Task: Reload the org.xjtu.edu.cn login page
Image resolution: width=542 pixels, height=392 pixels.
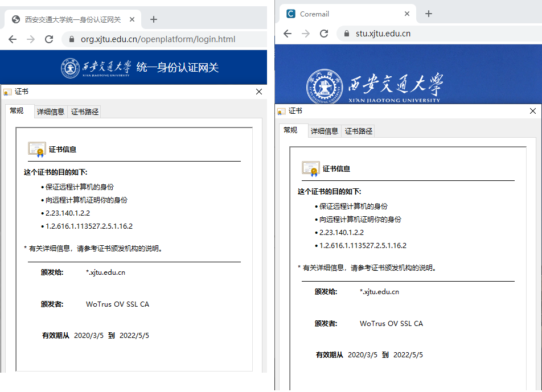Action: (49, 39)
